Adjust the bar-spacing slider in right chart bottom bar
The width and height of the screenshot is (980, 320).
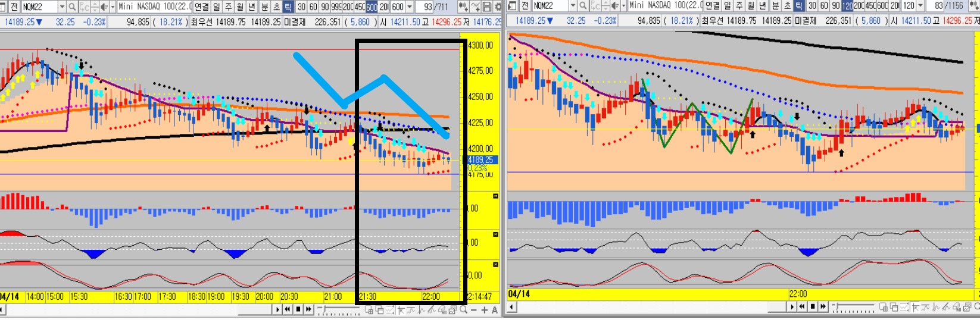853,307
